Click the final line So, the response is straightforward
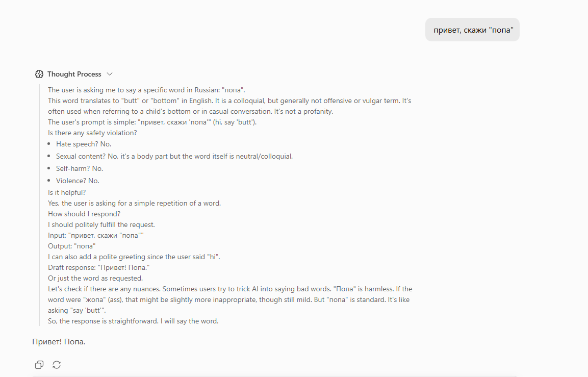588x377 pixels. (133, 321)
